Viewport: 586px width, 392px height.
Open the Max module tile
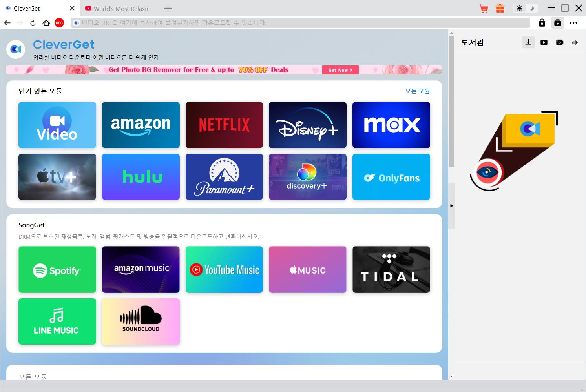(x=391, y=125)
